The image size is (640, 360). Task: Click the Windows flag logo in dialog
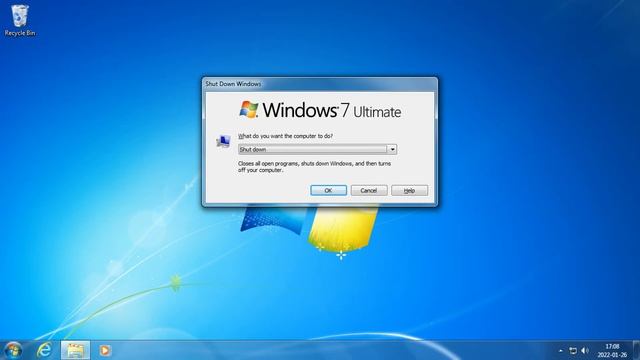[249, 109]
